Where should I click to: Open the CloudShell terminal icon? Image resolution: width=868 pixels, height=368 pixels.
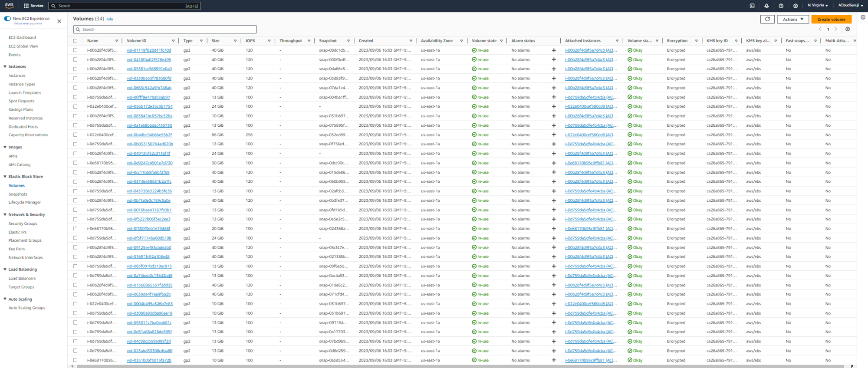click(x=752, y=6)
